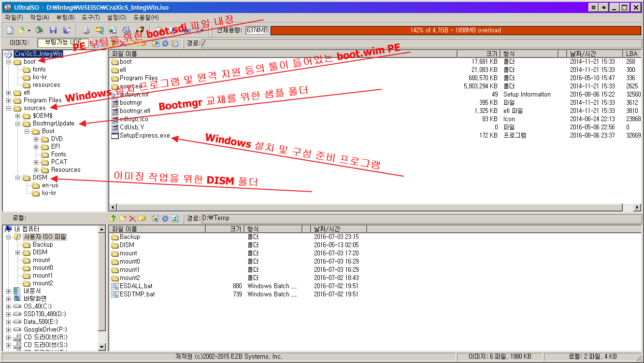Expand the PCAT folder node
644x363 pixels.
pyautogui.click(x=36, y=162)
